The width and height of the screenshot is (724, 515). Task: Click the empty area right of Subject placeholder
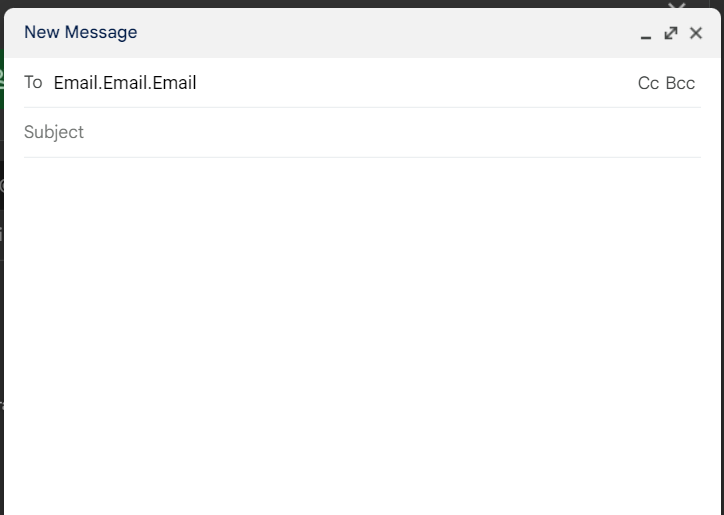400,132
